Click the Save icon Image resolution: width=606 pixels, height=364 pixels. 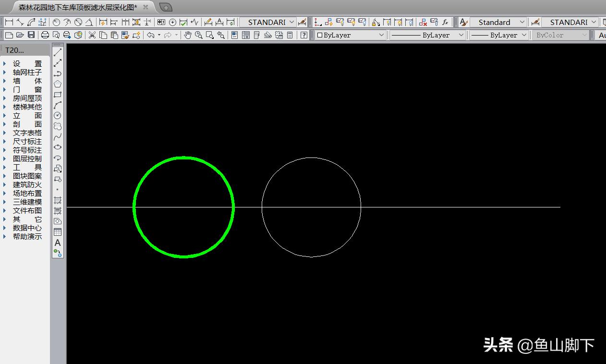click(31, 35)
